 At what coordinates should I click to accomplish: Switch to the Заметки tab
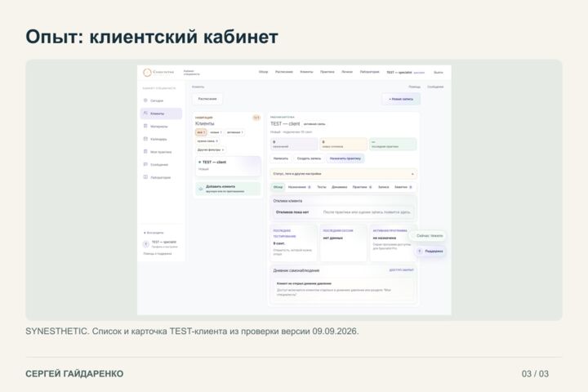pyautogui.click(x=403, y=187)
